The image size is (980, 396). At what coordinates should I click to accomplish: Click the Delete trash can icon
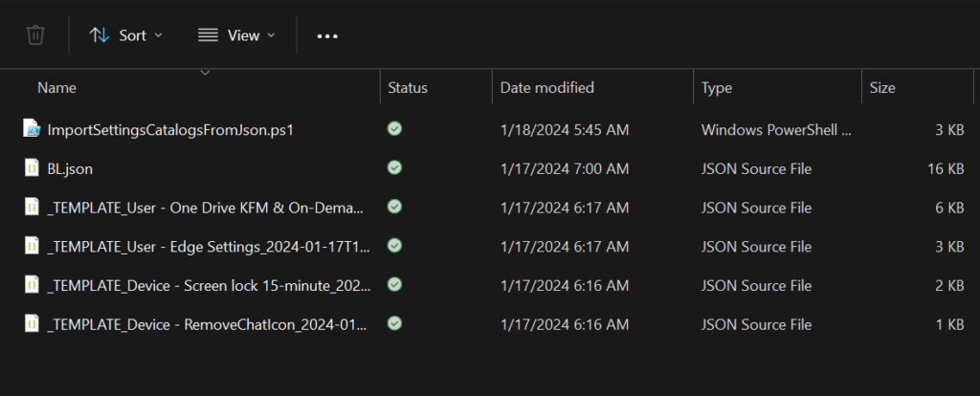[x=35, y=35]
